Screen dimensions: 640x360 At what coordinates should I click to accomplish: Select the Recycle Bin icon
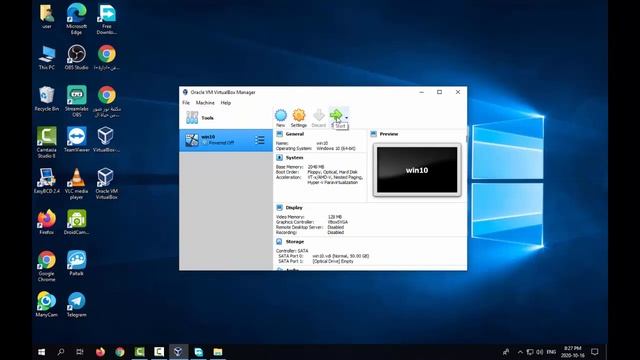coord(47,98)
